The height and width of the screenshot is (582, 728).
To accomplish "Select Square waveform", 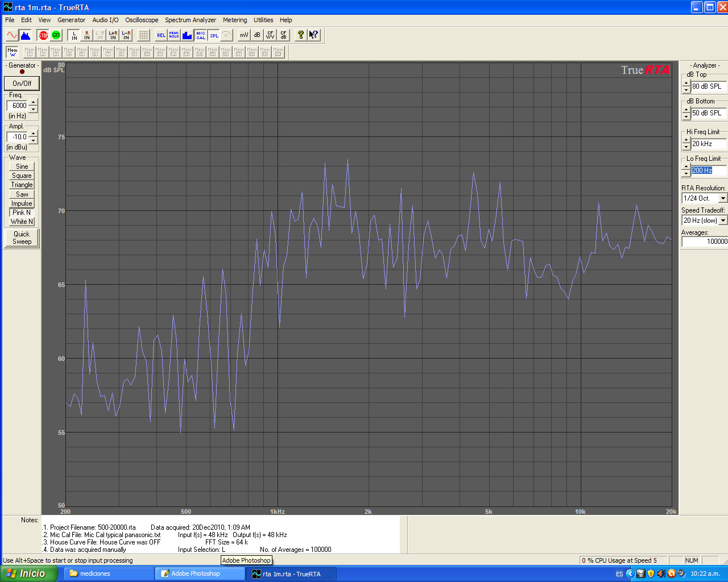I will point(22,176).
